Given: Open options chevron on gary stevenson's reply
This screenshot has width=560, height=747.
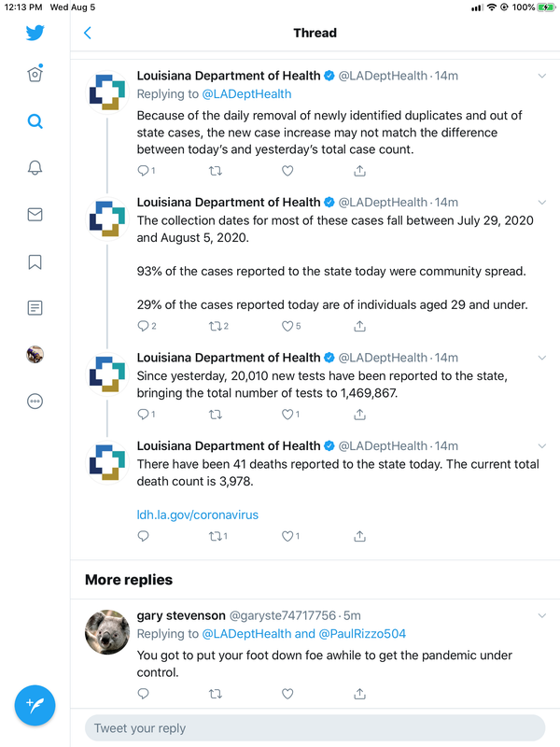Looking at the screenshot, I should [542, 615].
